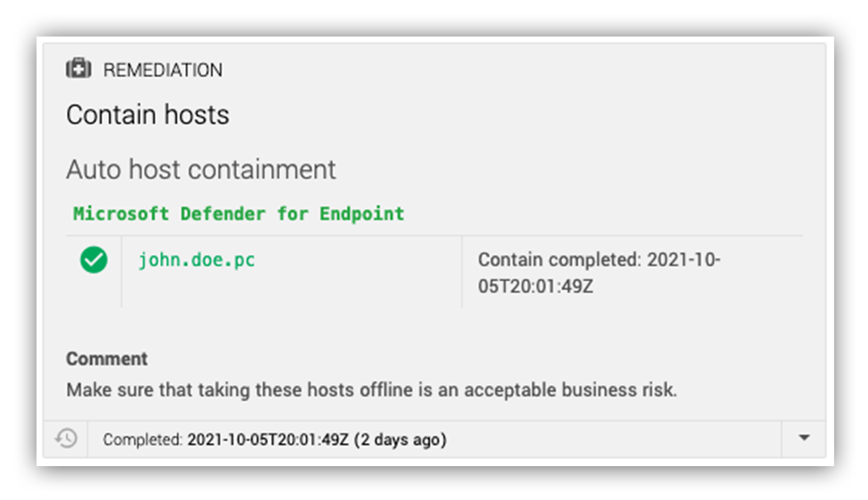Click the footer timestamp 2021-10-05T20:01:49Z
The height and width of the screenshot is (500, 868).
(x=268, y=440)
